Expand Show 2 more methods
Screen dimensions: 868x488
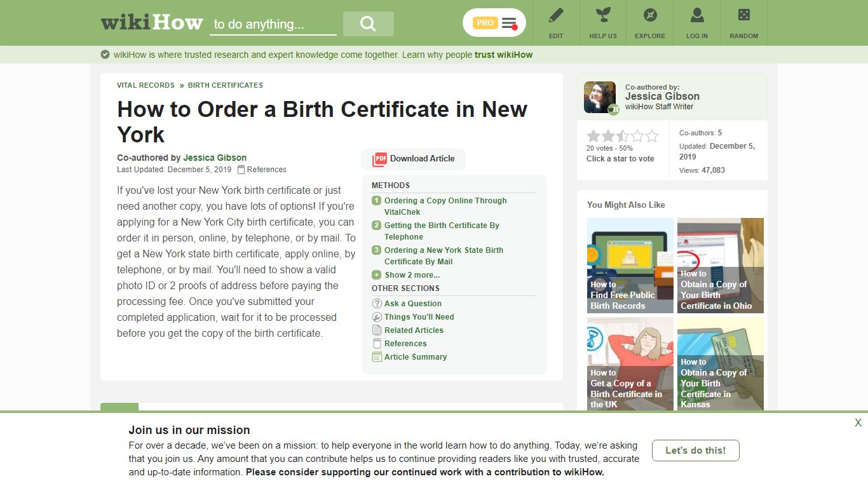point(412,275)
